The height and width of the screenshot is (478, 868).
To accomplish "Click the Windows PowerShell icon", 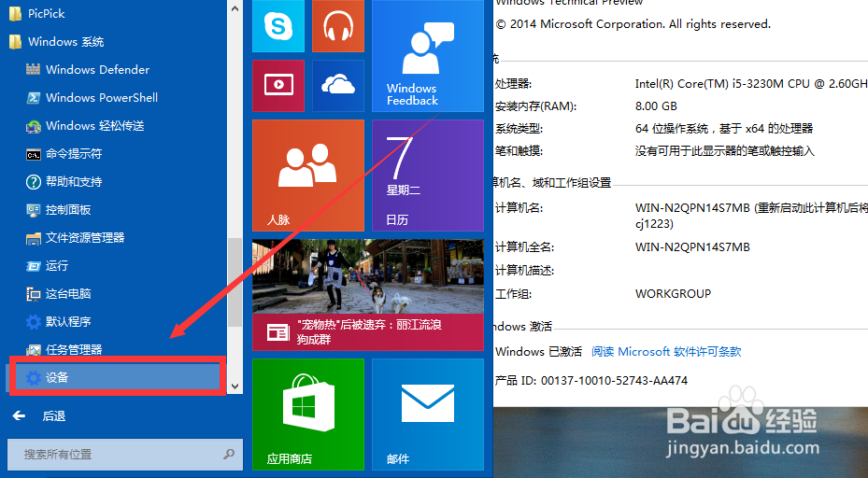I will [x=34, y=98].
